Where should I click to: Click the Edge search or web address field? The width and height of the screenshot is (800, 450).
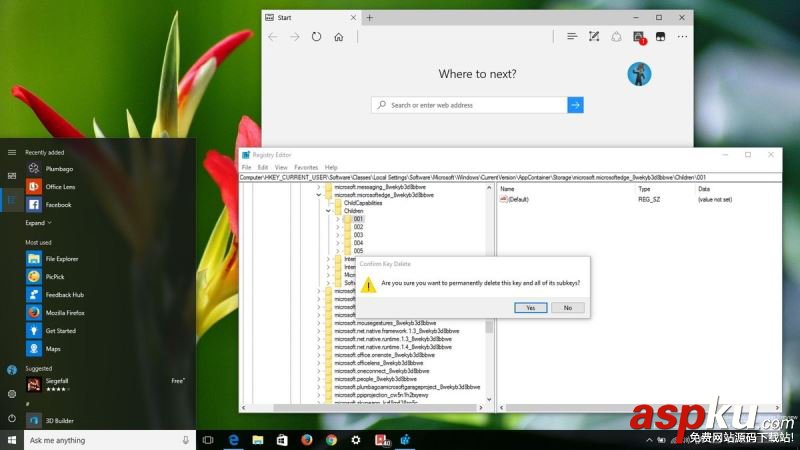coord(470,105)
